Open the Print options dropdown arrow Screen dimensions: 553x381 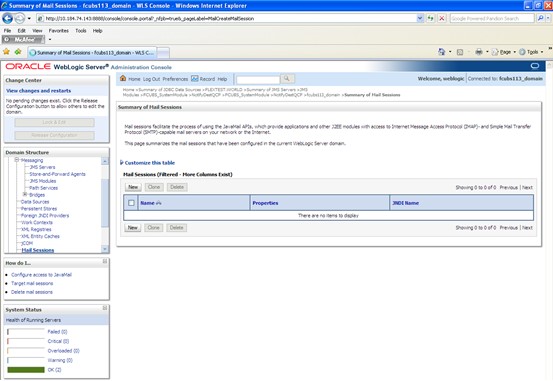pyautogui.click(x=487, y=52)
